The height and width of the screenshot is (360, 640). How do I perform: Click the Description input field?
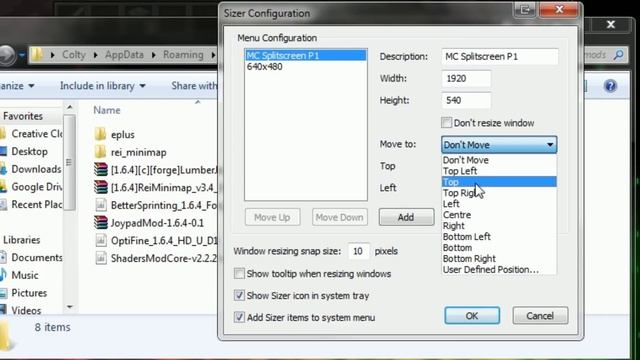500,57
